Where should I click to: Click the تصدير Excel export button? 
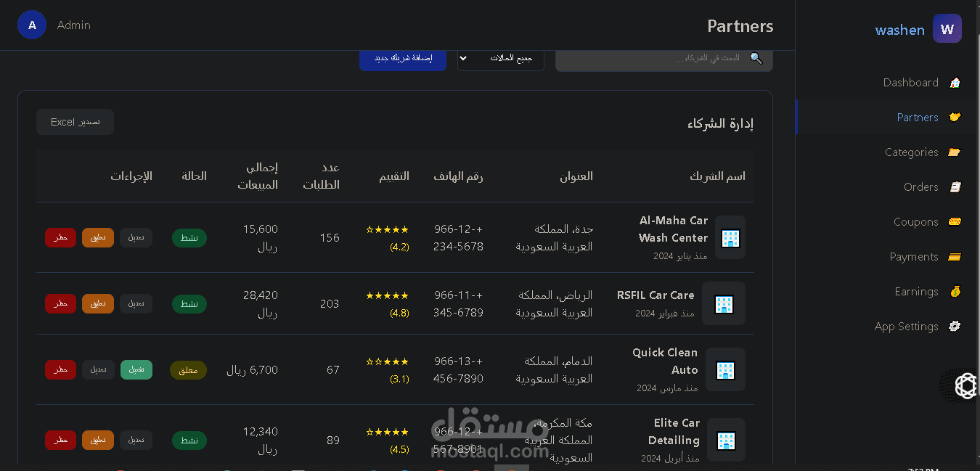click(75, 122)
